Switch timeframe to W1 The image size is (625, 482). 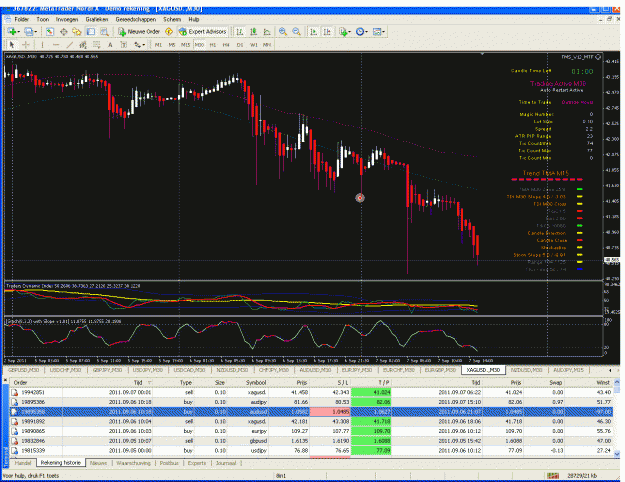coord(254,45)
